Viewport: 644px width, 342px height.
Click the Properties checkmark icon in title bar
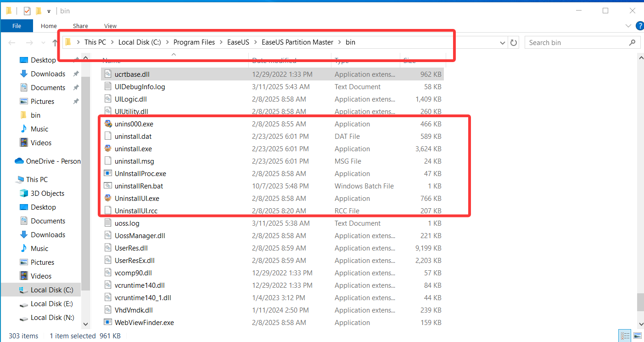pyautogui.click(x=27, y=11)
